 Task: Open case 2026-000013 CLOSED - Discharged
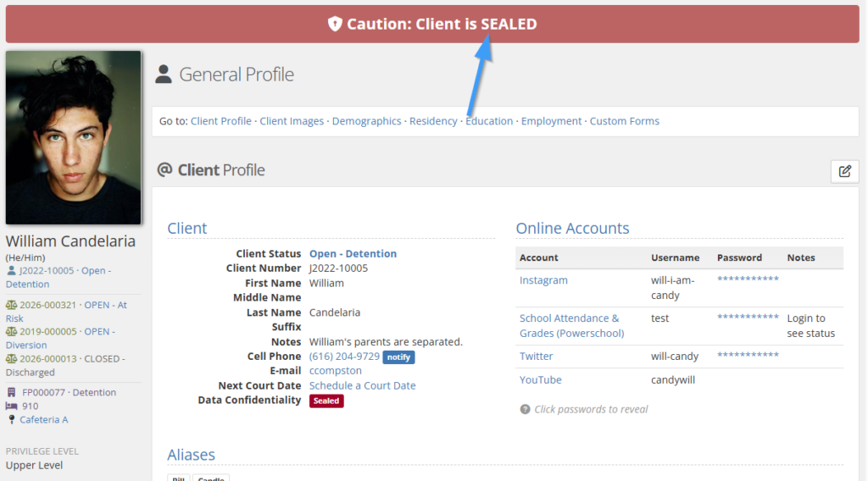[65, 366]
